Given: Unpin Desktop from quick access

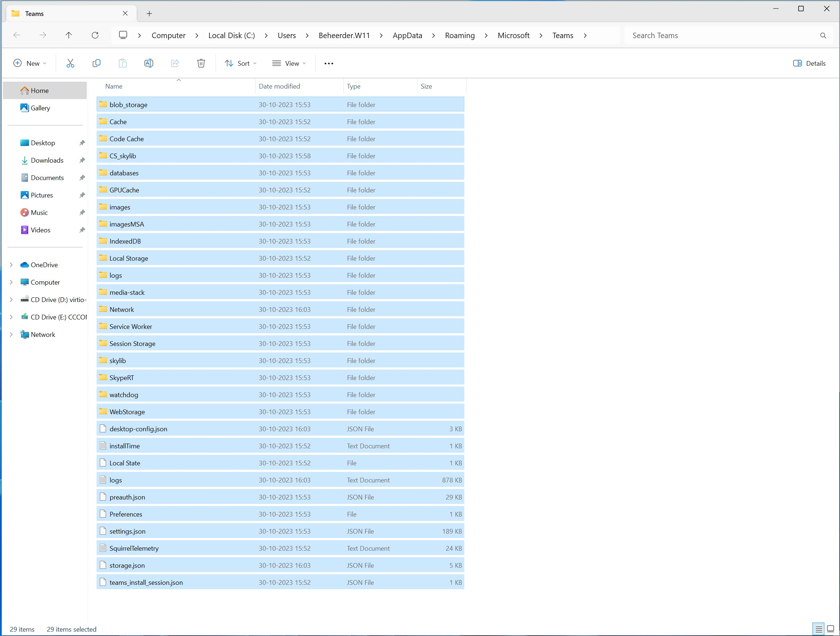Looking at the screenshot, I should [82, 143].
